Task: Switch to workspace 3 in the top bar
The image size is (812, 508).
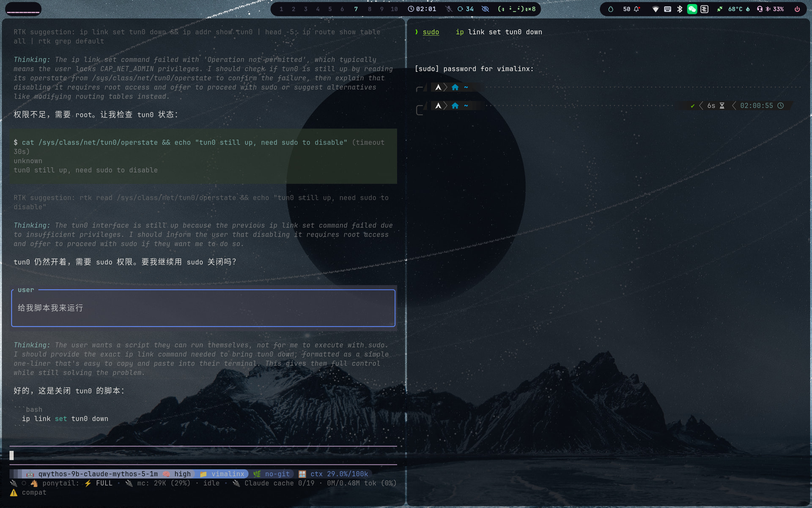Action: (306, 9)
